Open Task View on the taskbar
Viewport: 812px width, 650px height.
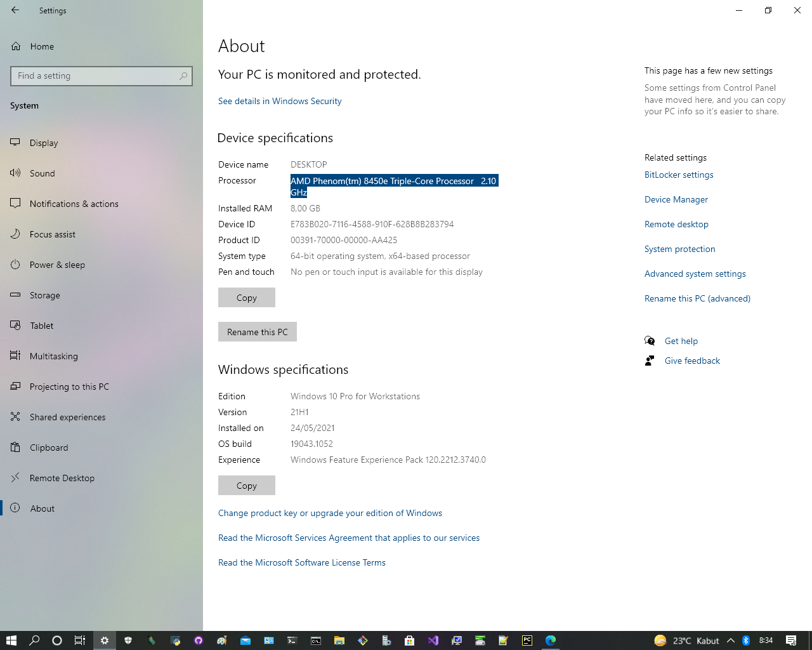point(80,640)
